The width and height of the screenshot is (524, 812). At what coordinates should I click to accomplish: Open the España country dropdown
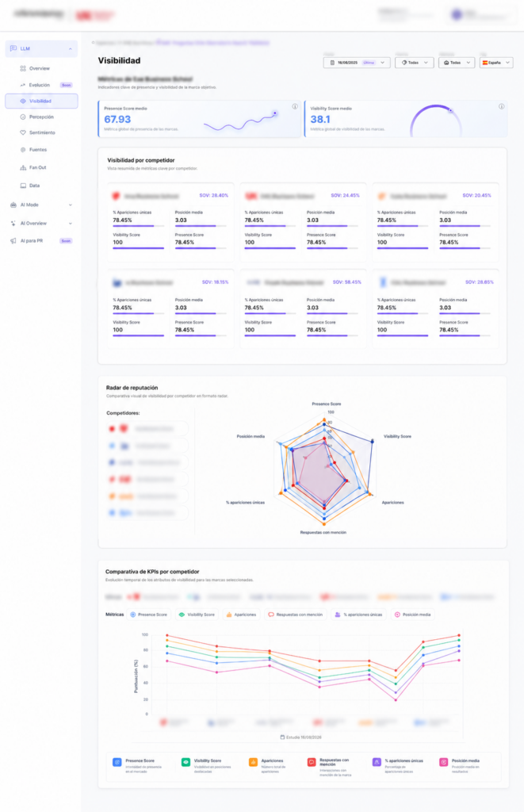496,63
